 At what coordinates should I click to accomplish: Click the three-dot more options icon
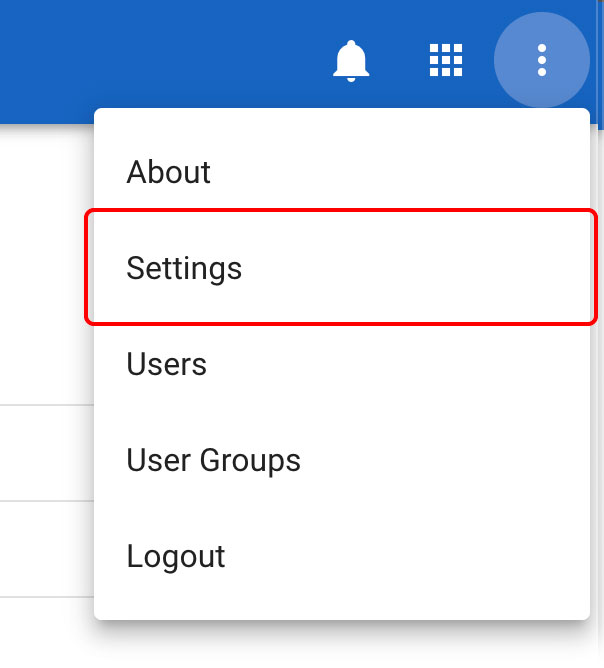[542, 60]
